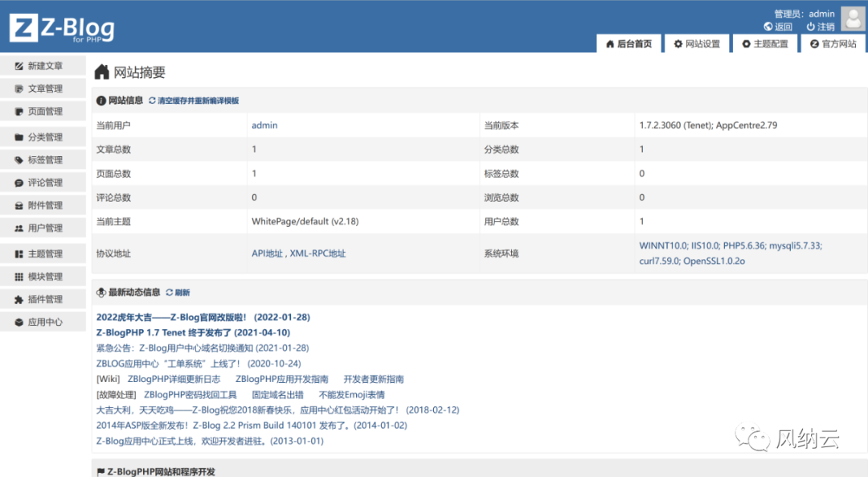Select 文章管理 in the sidebar
This screenshot has width=868, height=477.
point(43,88)
